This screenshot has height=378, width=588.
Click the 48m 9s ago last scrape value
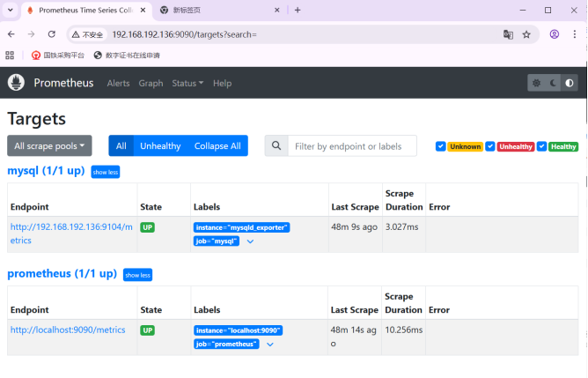click(354, 227)
